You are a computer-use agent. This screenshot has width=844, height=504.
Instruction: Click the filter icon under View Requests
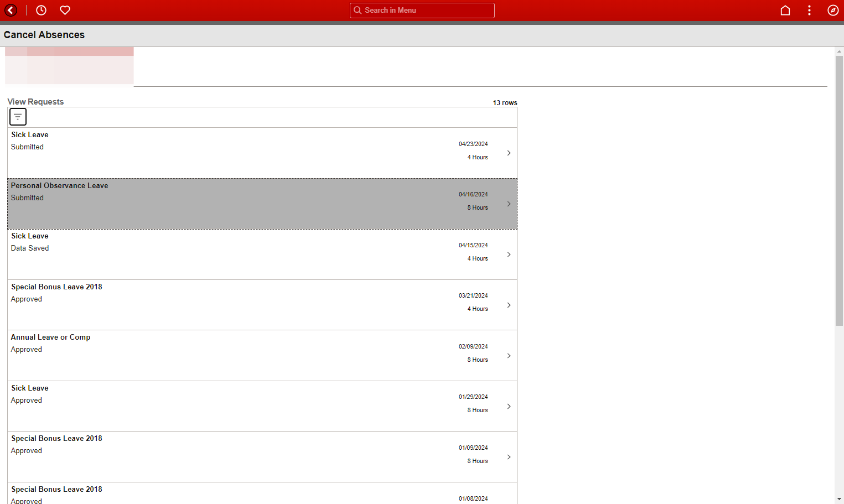(18, 117)
